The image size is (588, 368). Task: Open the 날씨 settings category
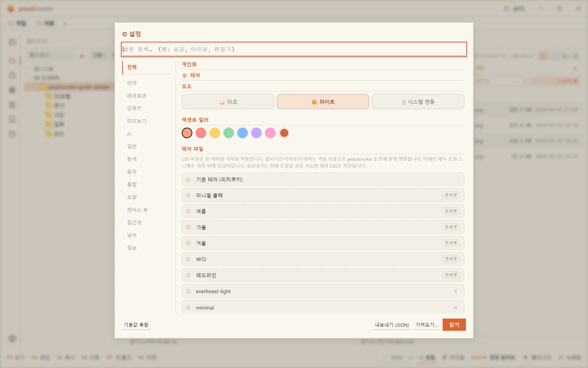(x=147, y=235)
